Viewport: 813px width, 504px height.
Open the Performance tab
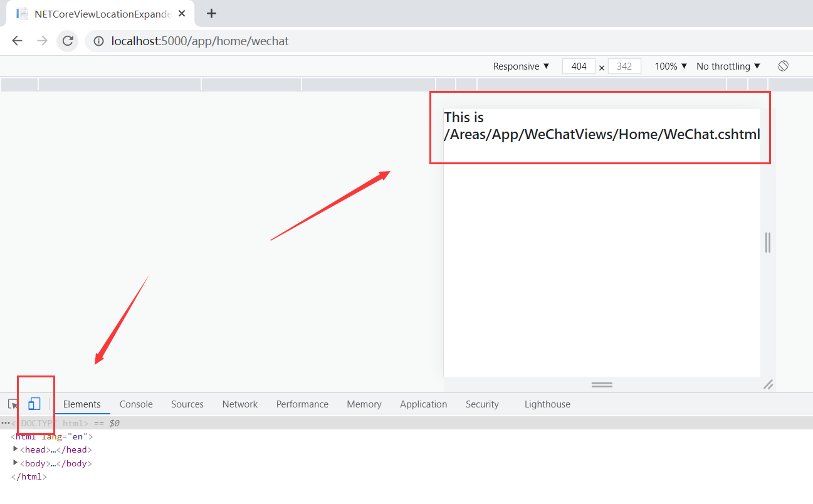(302, 404)
